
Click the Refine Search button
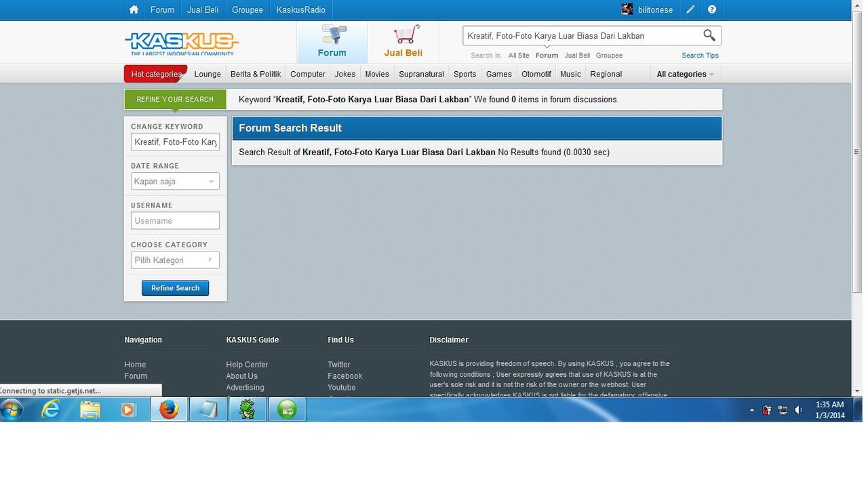(175, 288)
